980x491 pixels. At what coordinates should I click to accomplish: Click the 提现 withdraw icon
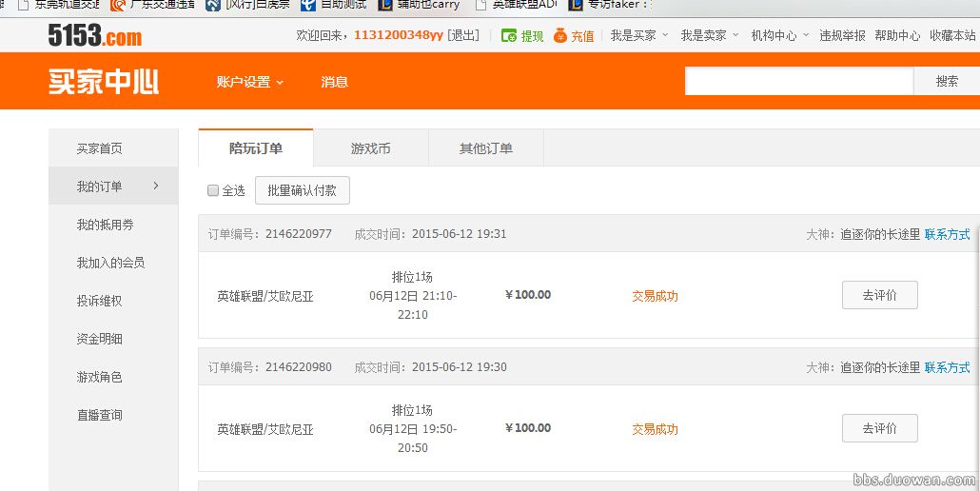click(509, 35)
